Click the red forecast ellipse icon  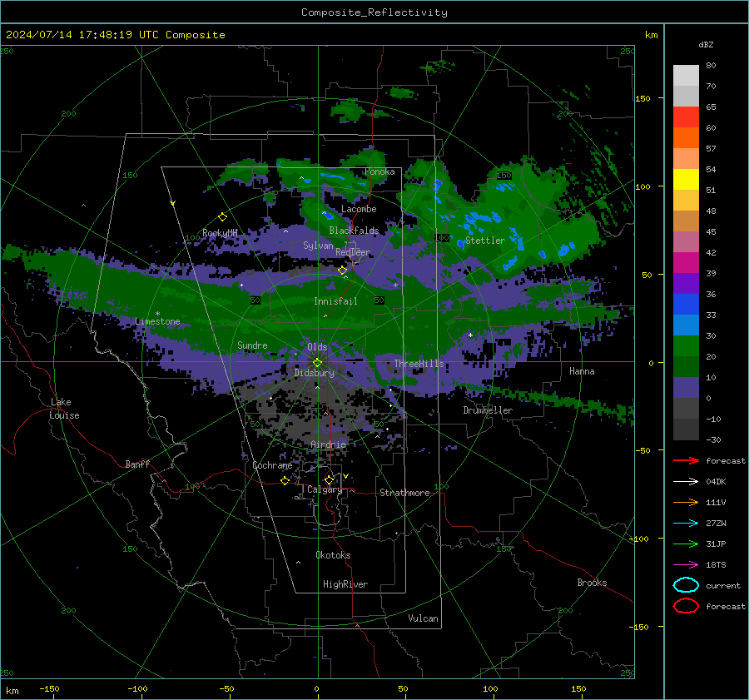point(686,606)
